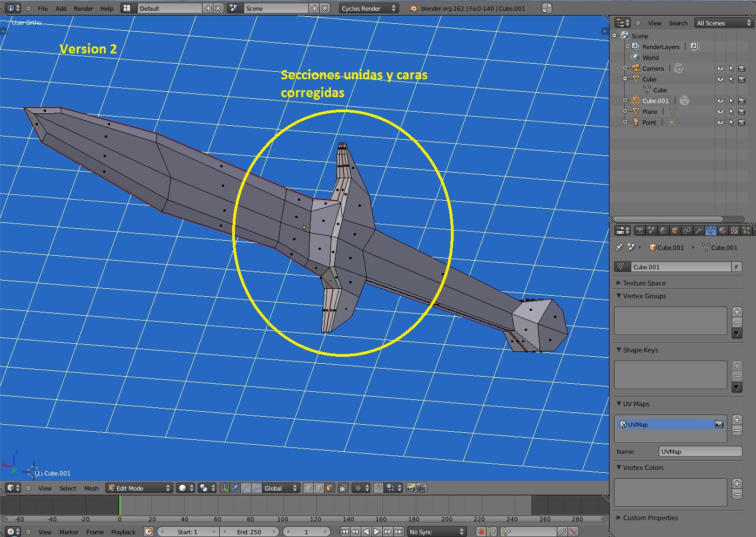This screenshot has height=537, width=756.
Task: Click the play animation button
Action: (377, 532)
